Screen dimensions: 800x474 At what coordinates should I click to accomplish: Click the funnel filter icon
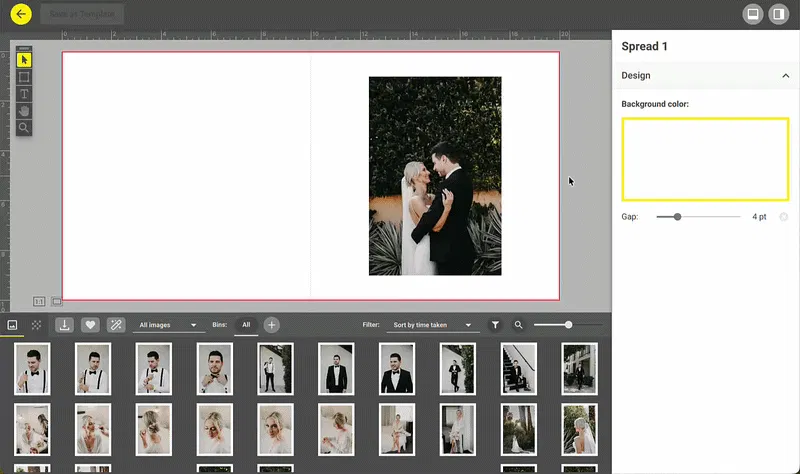(495, 325)
